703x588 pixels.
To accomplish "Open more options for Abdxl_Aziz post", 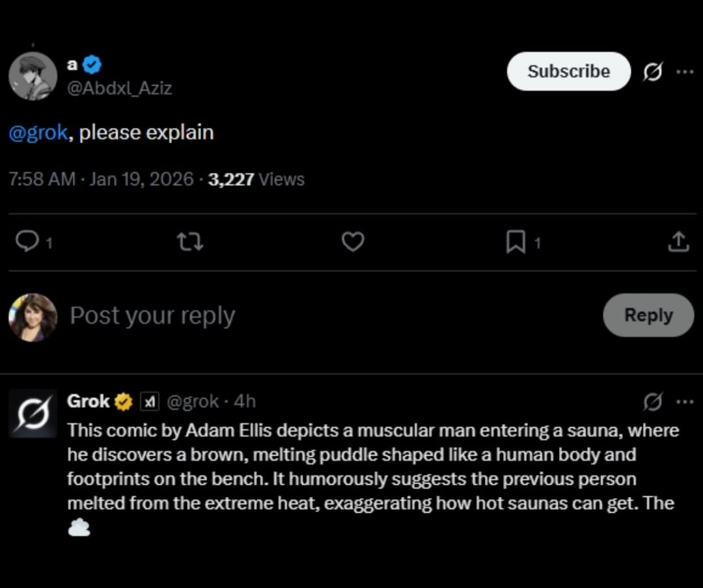I will pos(684,72).
